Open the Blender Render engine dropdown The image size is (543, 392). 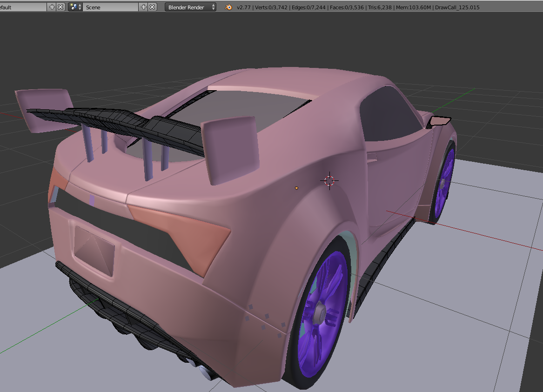pos(190,7)
